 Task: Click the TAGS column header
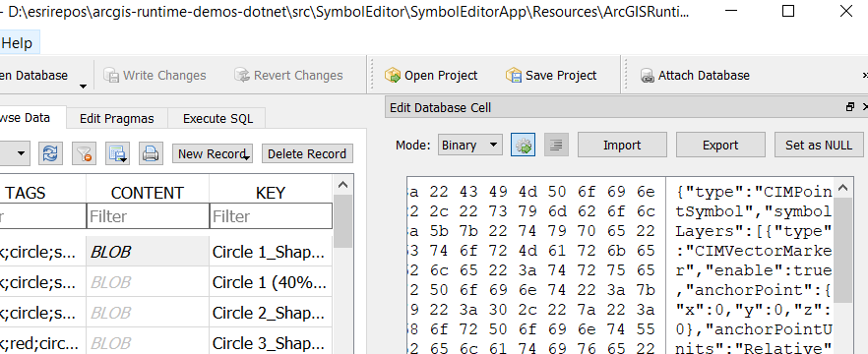tap(25, 193)
